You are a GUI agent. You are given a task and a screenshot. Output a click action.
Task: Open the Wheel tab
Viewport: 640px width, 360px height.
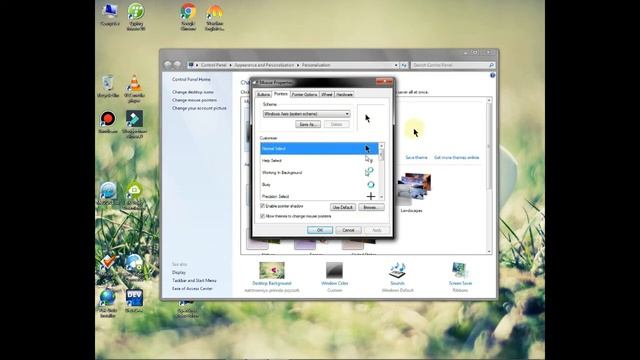[x=327, y=94]
